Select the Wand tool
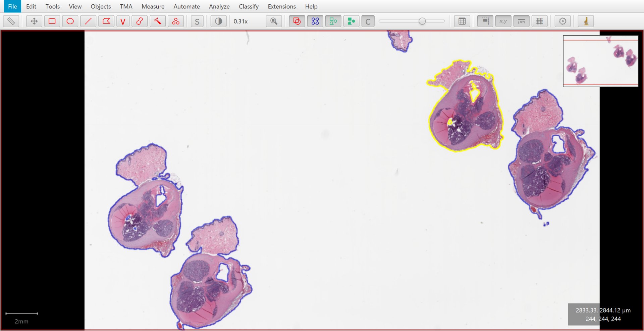This screenshot has width=644, height=331. pos(158,21)
